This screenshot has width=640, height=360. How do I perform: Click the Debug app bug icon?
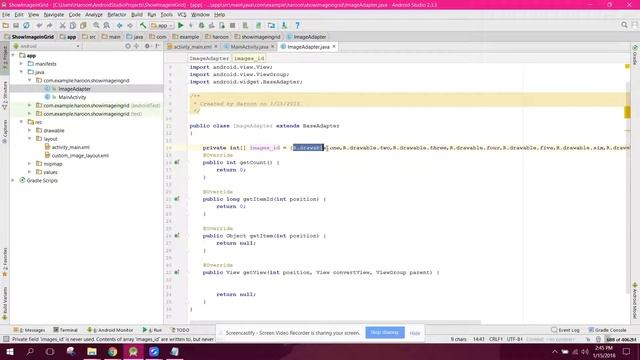(201, 25)
